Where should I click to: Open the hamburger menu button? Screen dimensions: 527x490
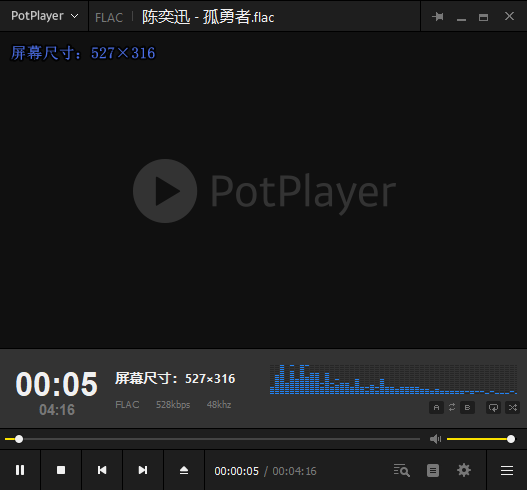[x=507, y=471]
